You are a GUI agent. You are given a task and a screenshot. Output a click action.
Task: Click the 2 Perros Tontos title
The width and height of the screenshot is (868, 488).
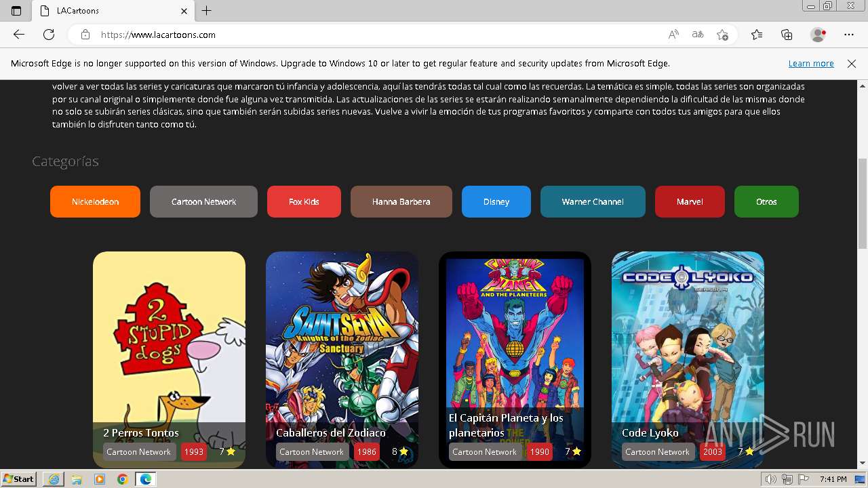click(141, 432)
